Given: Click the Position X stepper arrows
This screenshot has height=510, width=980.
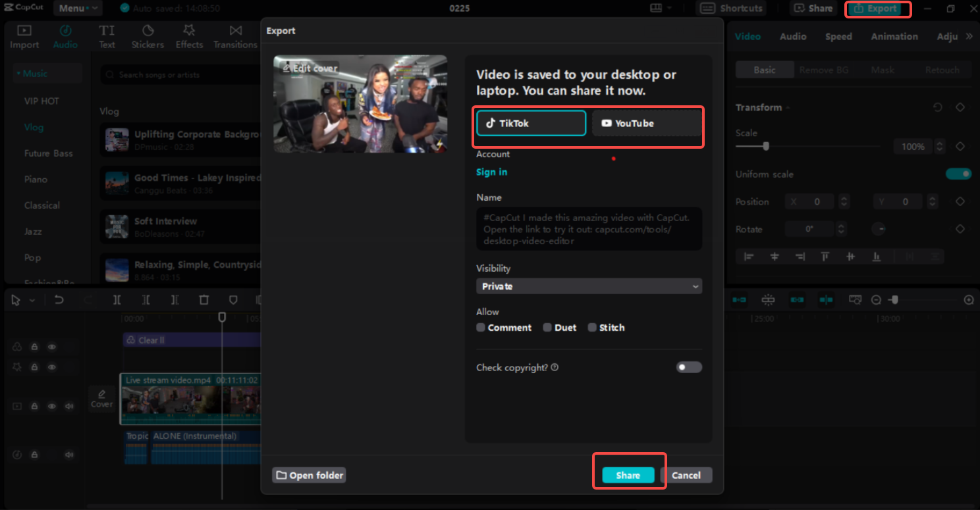Looking at the screenshot, I should (844, 202).
